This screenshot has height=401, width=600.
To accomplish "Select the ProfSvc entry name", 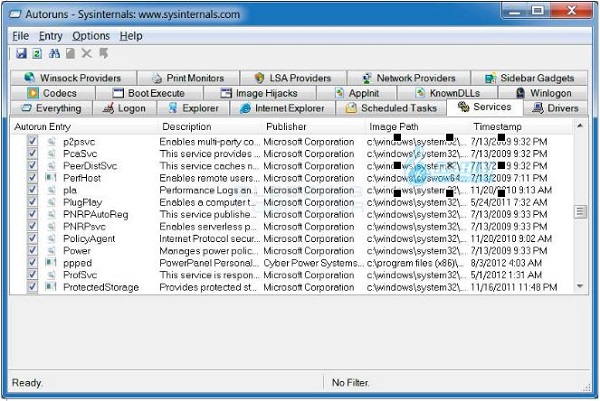I will [x=80, y=275].
